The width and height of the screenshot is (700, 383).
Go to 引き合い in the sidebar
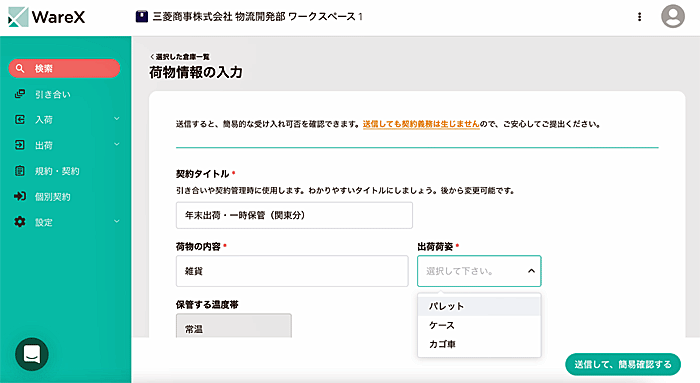(53, 94)
